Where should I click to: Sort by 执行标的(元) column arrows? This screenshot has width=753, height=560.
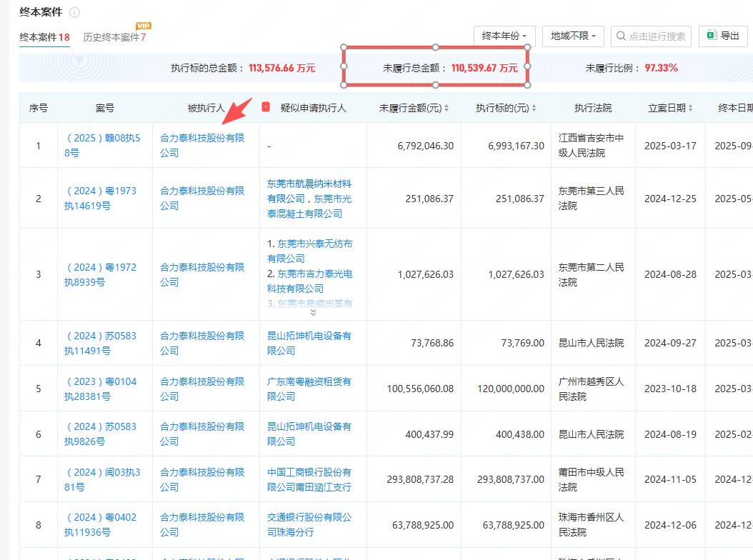(x=534, y=108)
